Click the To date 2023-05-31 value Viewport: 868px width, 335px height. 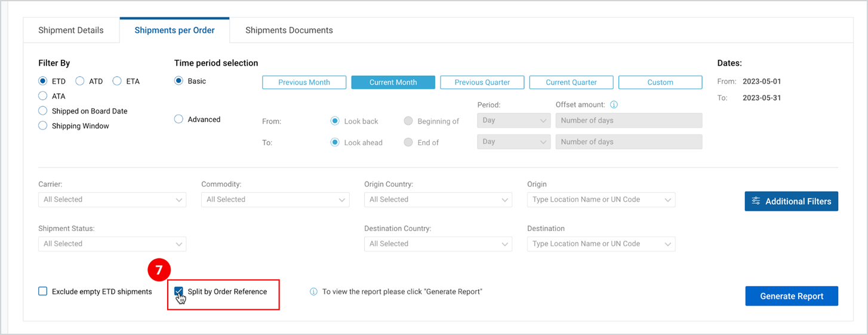[x=762, y=98]
